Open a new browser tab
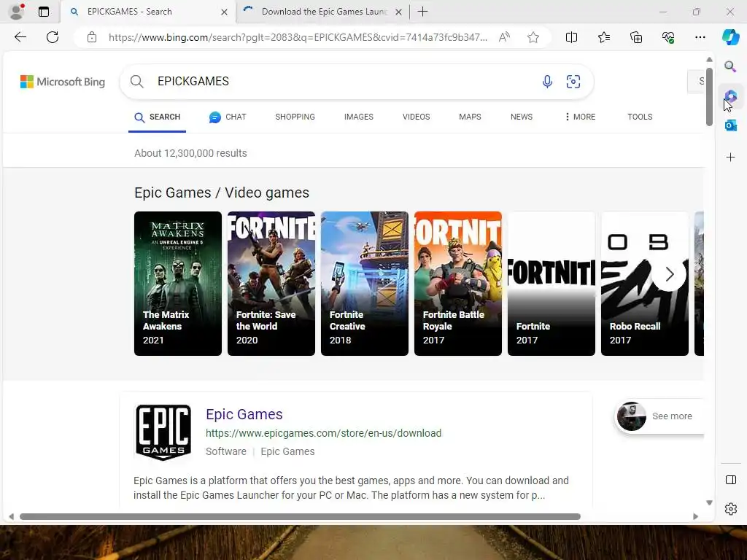The width and height of the screenshot is (747, 560). tap(422, 12)
